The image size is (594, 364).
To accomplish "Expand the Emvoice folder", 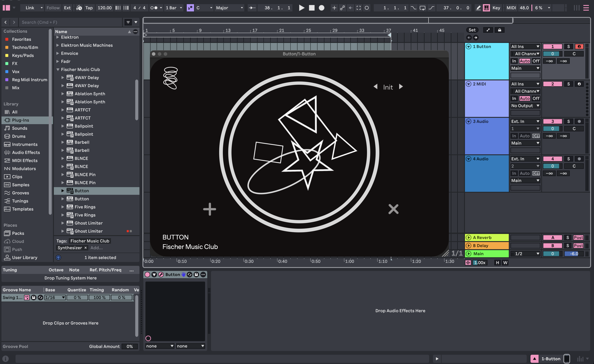I will coord(57,53).
